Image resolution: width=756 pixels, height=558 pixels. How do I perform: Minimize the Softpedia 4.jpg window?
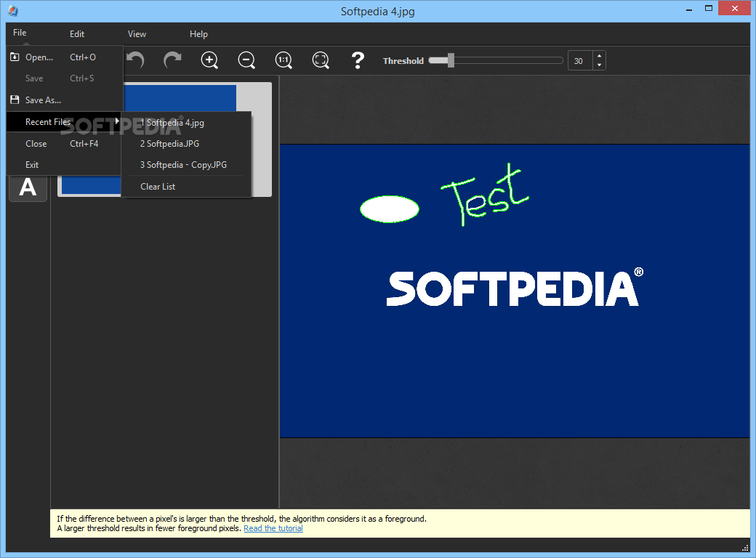click(689, 9)
